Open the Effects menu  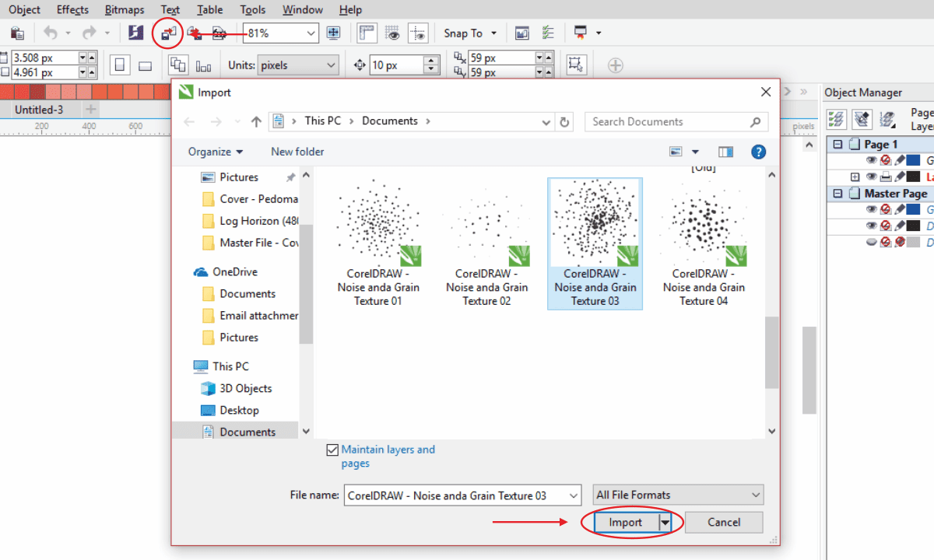tap(72, 9)
